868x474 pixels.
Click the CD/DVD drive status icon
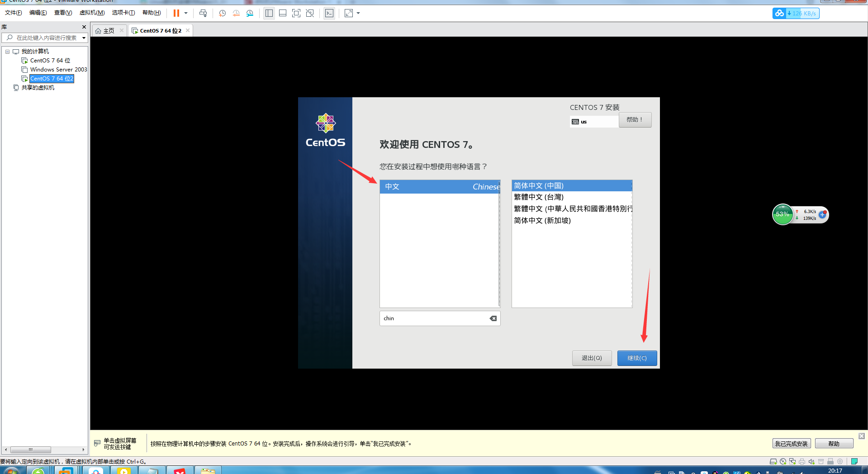(783, 461)
